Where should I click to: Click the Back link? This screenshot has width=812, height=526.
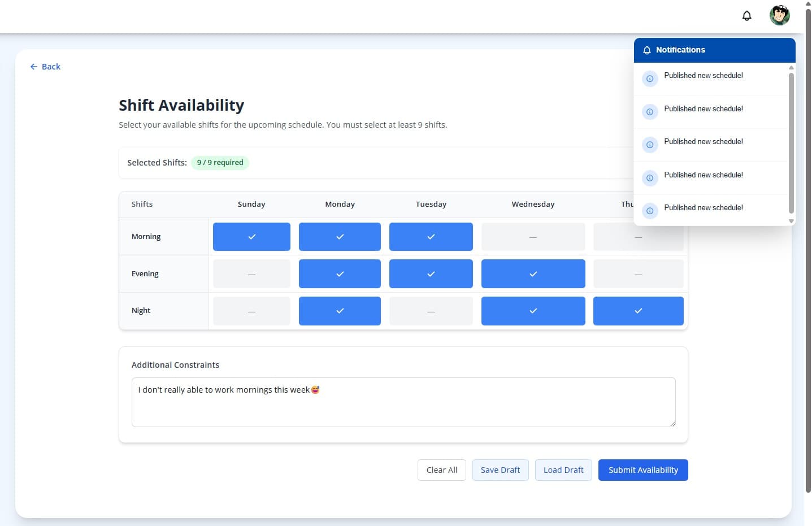(45, 67)
